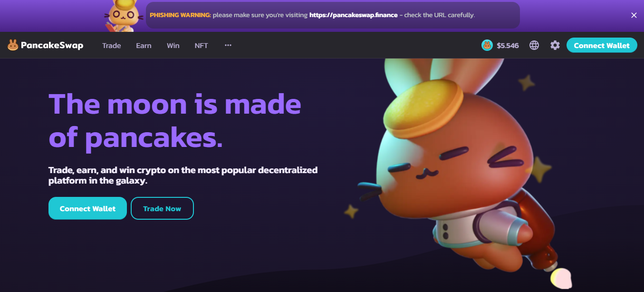Click Connect Wallet below the headline
Viewport: 644px width, 292px height.
(87, 208)
